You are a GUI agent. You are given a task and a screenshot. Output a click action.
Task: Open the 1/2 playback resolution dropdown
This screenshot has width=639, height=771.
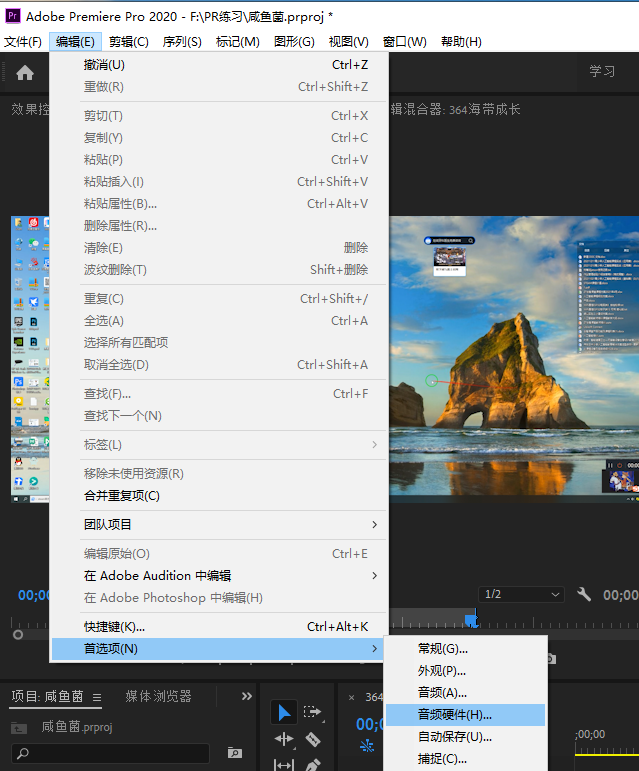click(521, 594)
